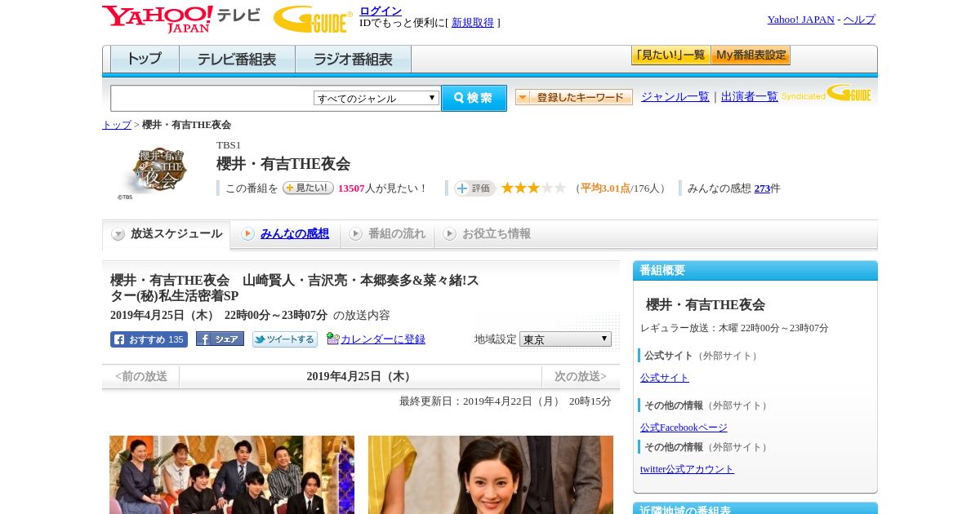Image resolution: width=980 pixels, height=514 pixels.
Task: Click the レギュラー放送 schedule text
Action: (734, 328)
